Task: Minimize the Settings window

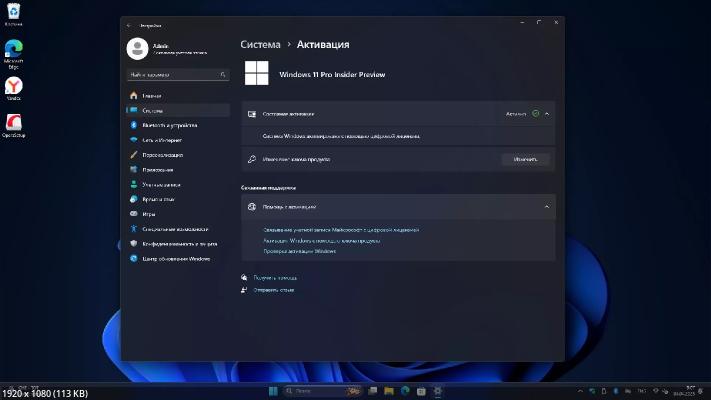Action: coord(522,22)
